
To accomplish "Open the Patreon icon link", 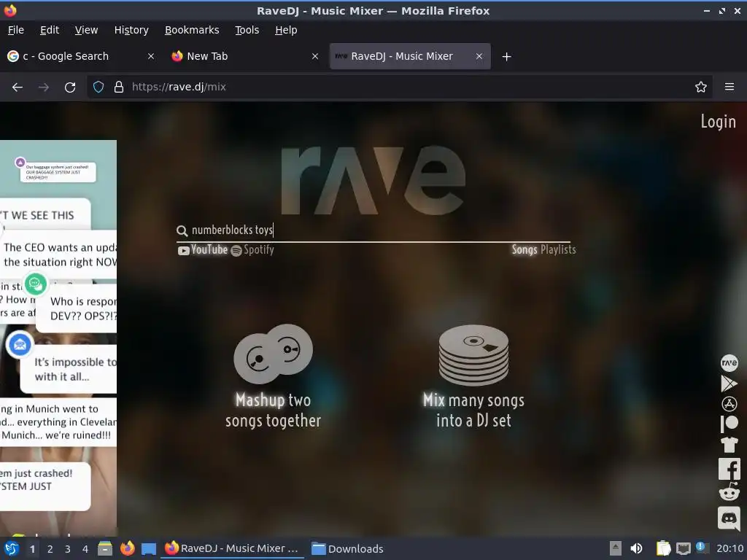I will pos(729,424).
